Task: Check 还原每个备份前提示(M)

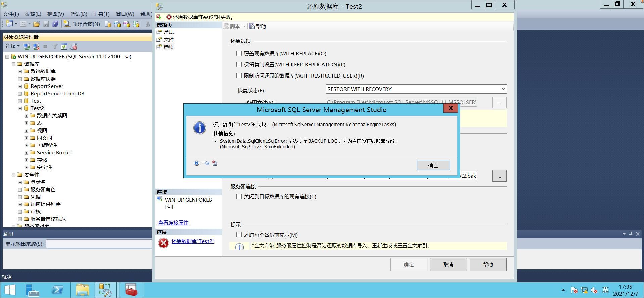Action: click(x=239, y=235)
